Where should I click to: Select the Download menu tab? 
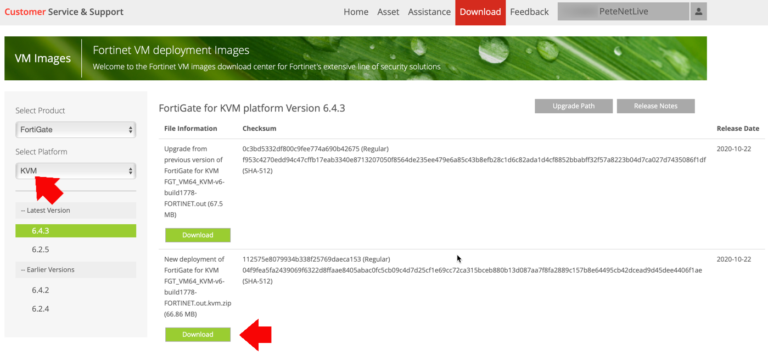[x=480, y=12]
